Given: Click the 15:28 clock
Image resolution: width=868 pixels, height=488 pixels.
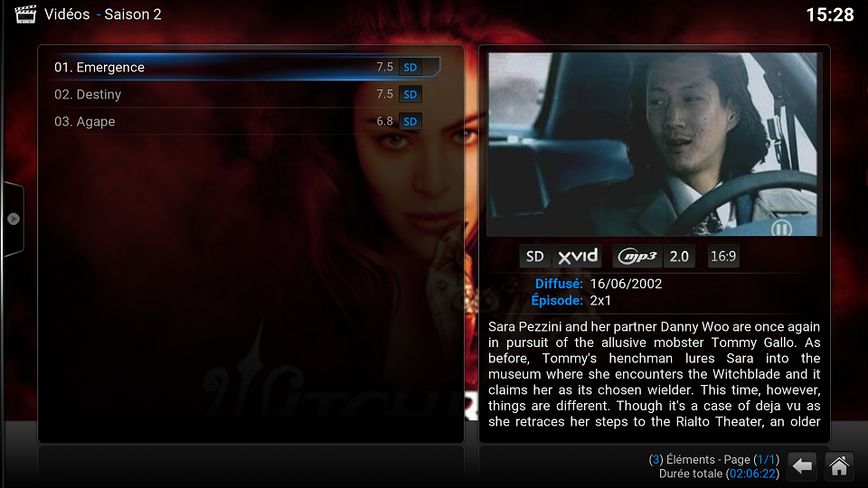Looking at the screenshot, I should coord(830,15).
